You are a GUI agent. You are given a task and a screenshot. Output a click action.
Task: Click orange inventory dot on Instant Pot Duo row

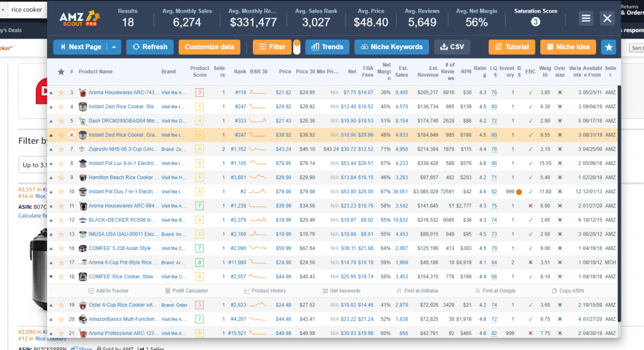pyautogui.click(x=519, y=192)
